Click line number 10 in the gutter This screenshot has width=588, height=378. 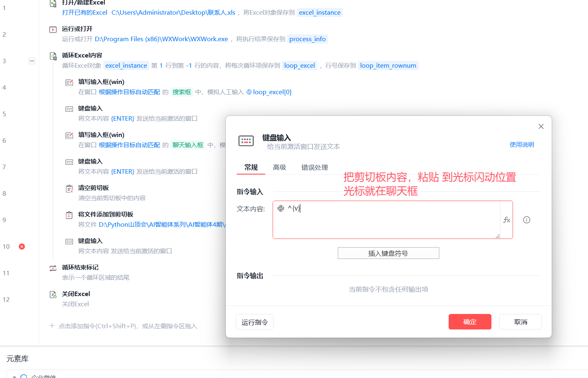tap(6, 246)
